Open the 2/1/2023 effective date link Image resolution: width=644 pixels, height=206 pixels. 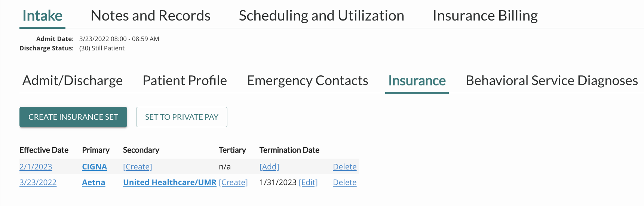36,167
